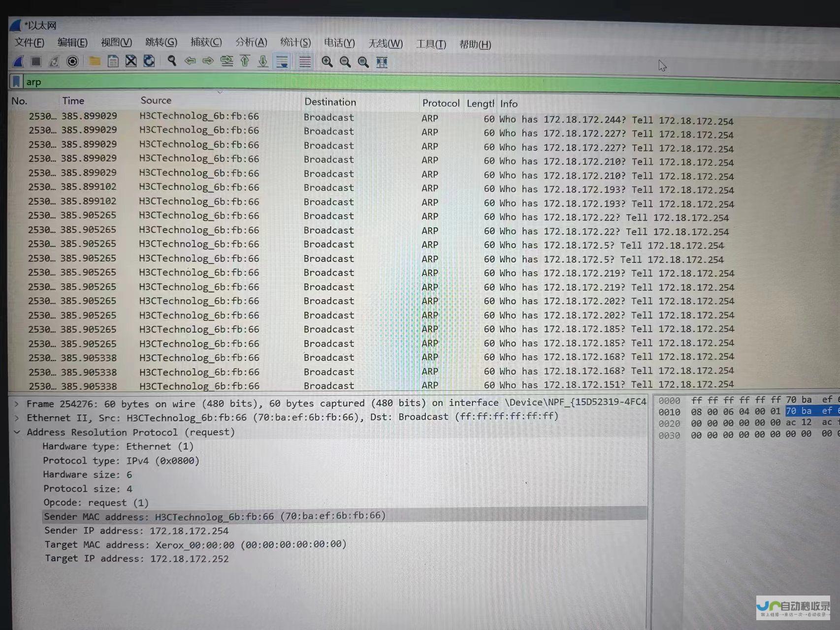Sort by the No. column header
The width and height of the screenshot is (840, 630).
33,101
